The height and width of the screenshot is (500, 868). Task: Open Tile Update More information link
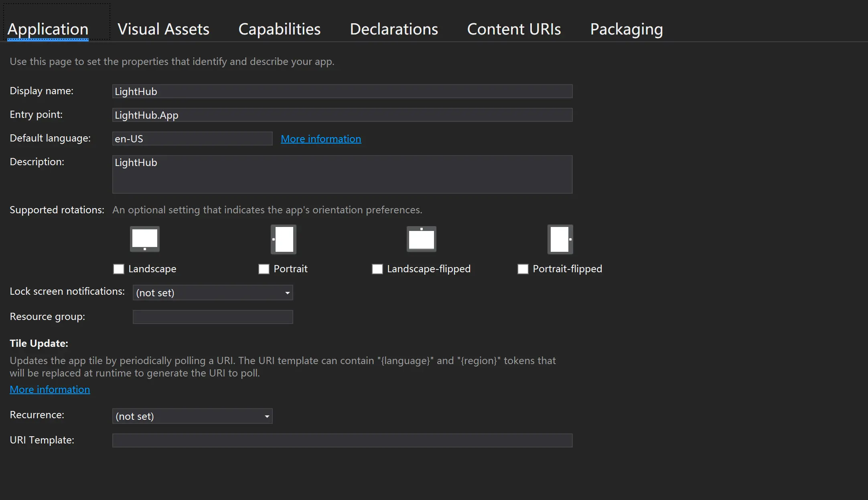(50, 389)
